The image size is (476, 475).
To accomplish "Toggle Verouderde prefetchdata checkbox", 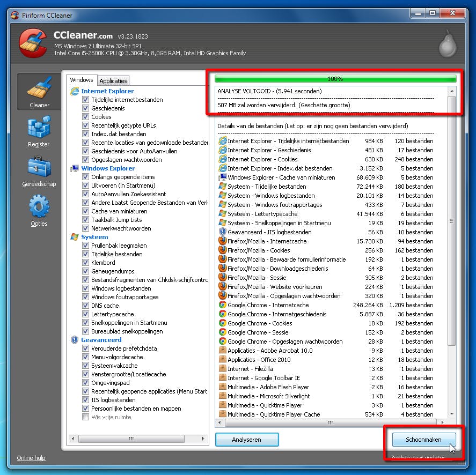I will [86, 348].
